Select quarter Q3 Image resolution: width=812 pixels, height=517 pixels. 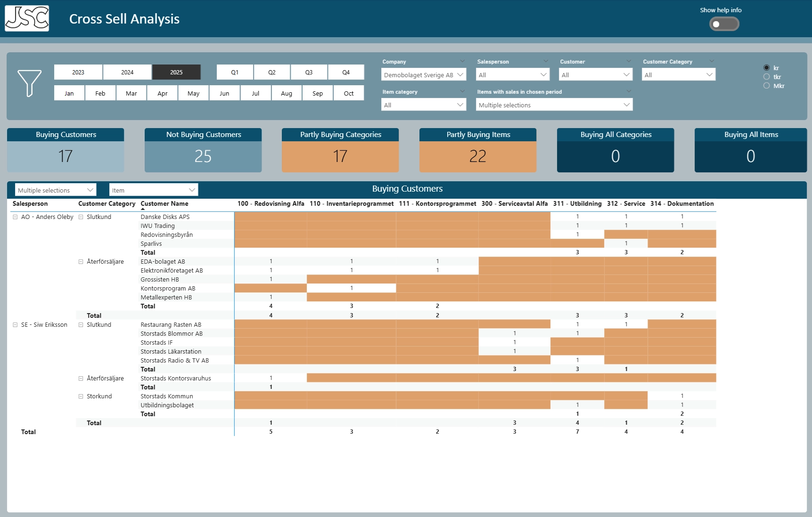[309, 72]
